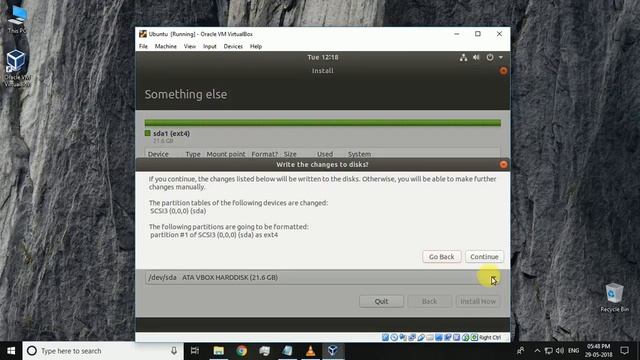Screen dimensions: 640x360
Task: Click the sda1 (ext4) partition label
Action: coord(171,133)
